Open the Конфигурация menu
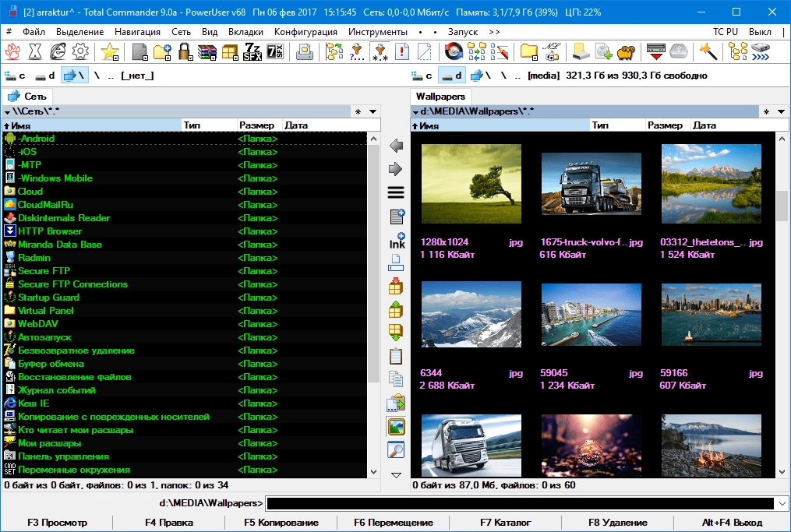This screenshot has width=791, height=532. [x=305, y=32]
